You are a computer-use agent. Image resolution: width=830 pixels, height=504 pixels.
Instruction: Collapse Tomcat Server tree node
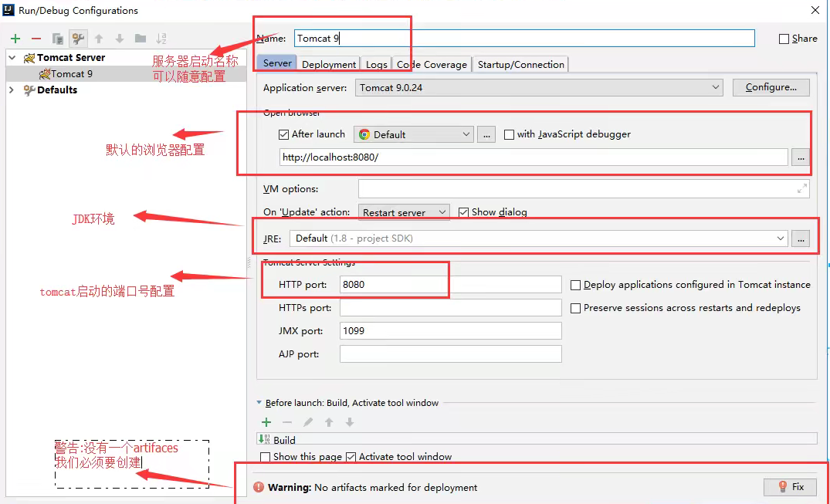point(12,58)
